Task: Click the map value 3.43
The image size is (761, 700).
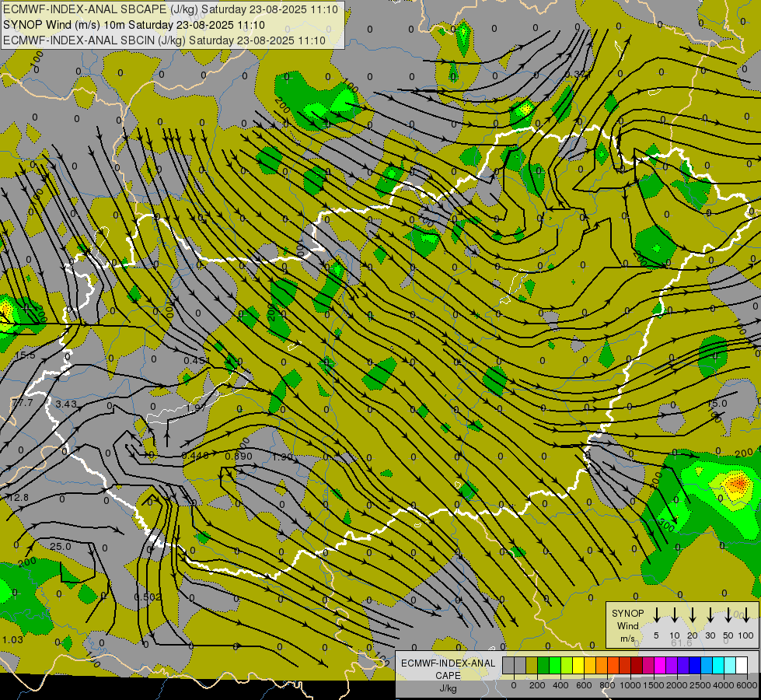Action: [66, 404]
